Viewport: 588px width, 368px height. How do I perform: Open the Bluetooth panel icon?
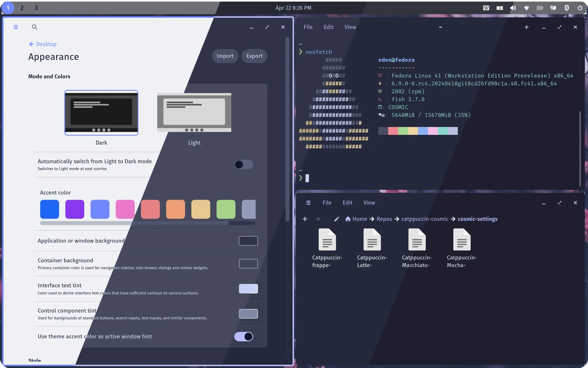click(x=566, y=8)
